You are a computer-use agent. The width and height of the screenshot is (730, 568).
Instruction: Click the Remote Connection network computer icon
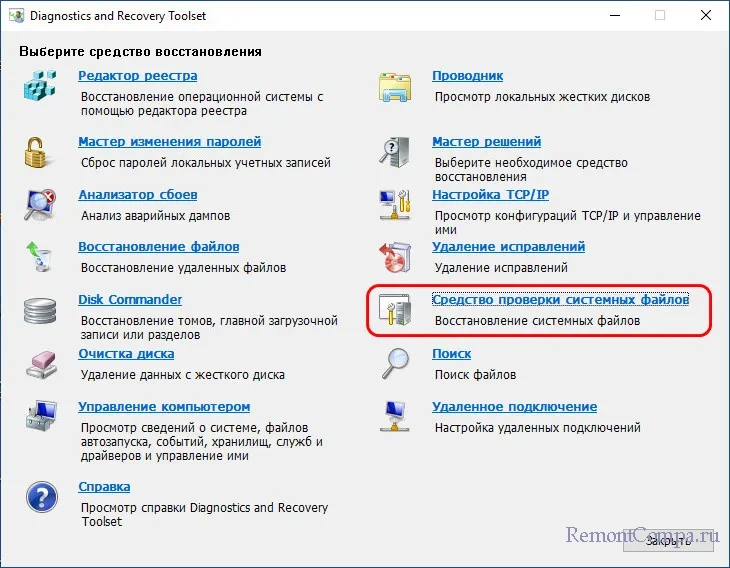click(x=394, y=416)
